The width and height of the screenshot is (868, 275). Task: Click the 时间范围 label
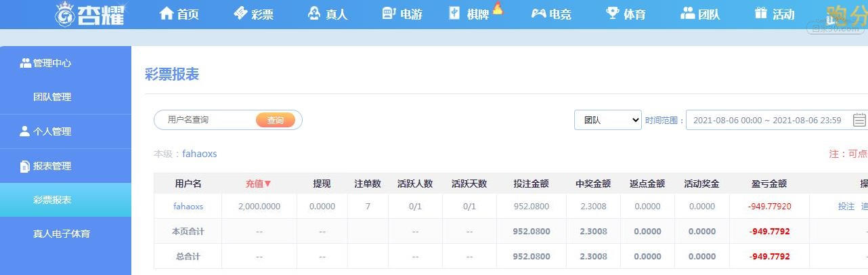click(x=664, y=121)
